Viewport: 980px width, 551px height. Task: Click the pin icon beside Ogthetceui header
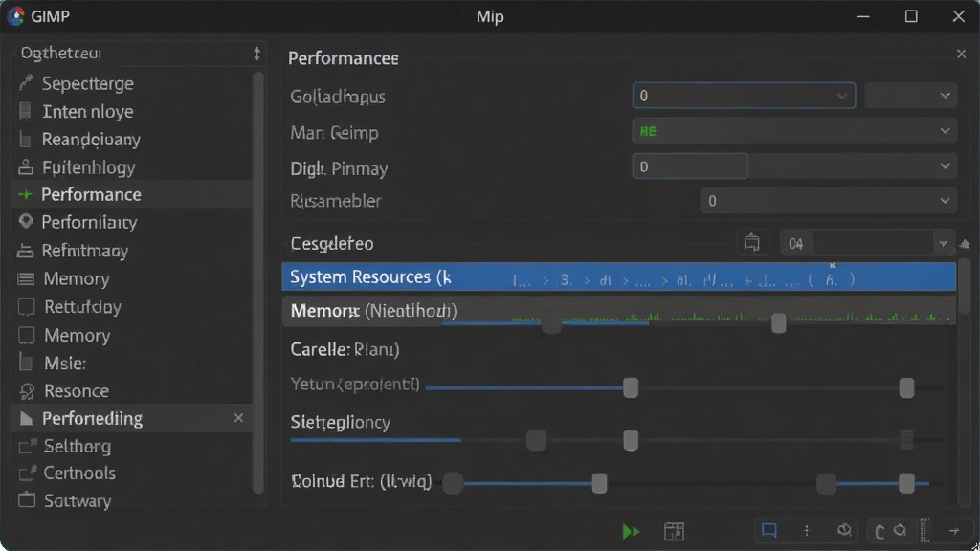(x=256, y=54)
